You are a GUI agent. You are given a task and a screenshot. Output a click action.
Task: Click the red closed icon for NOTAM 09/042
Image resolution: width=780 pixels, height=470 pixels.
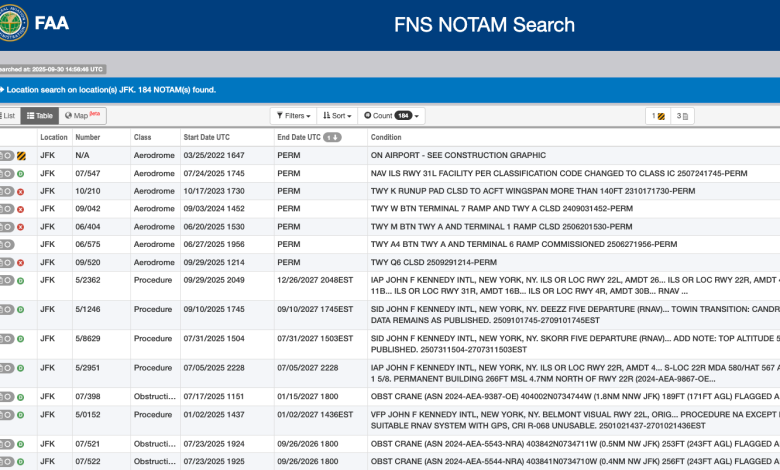(20, 209)
